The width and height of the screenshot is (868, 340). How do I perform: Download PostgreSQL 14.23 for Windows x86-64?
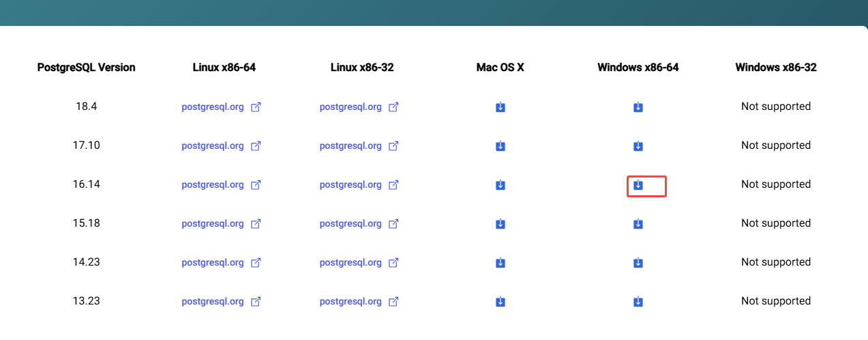point(638,263)
